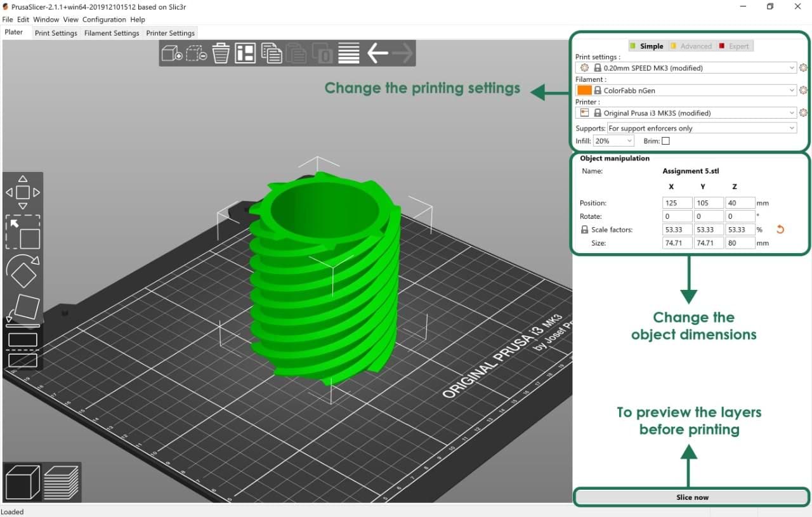Select Expert mode

[734, 46]
